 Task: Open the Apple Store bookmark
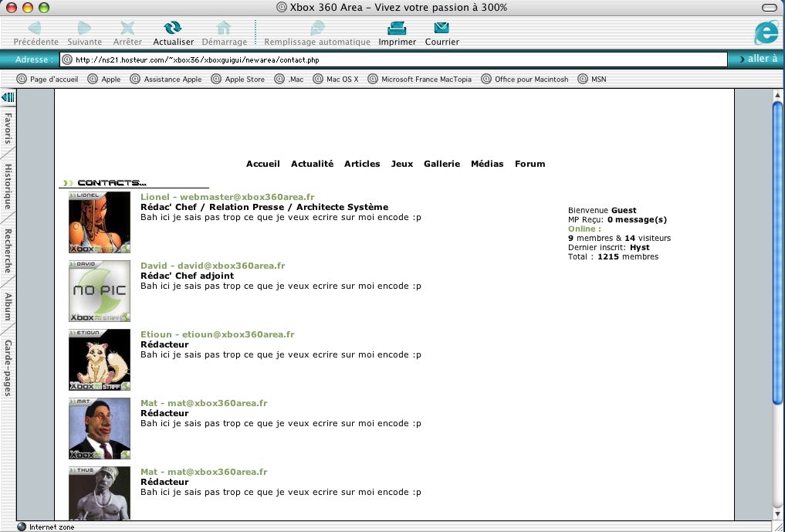[238, 80]
